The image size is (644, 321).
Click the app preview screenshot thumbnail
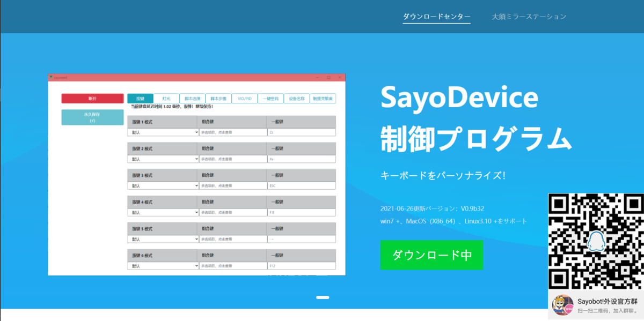click(197, 175)
